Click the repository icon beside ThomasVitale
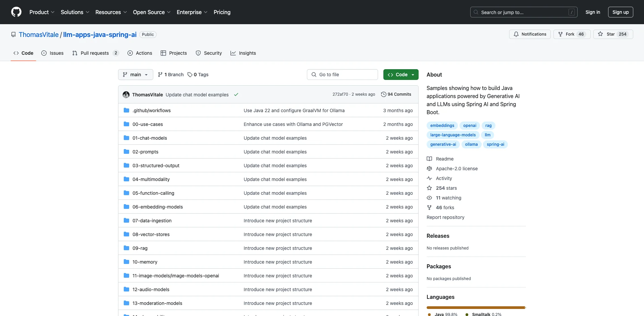 (13, 35)
